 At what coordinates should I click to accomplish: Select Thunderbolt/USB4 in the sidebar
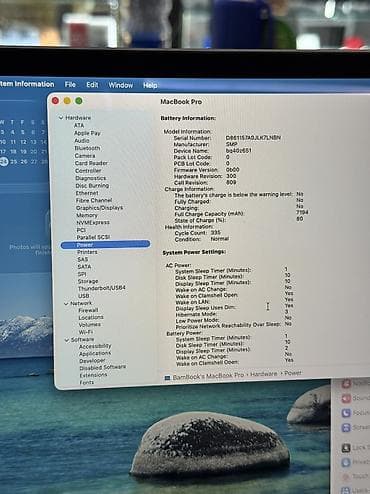point(102,288)
